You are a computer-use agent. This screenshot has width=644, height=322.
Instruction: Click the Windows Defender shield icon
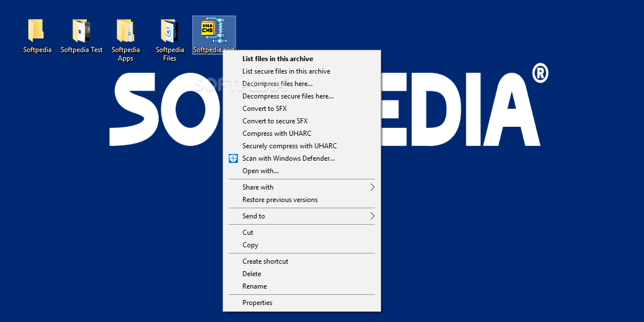233,158
